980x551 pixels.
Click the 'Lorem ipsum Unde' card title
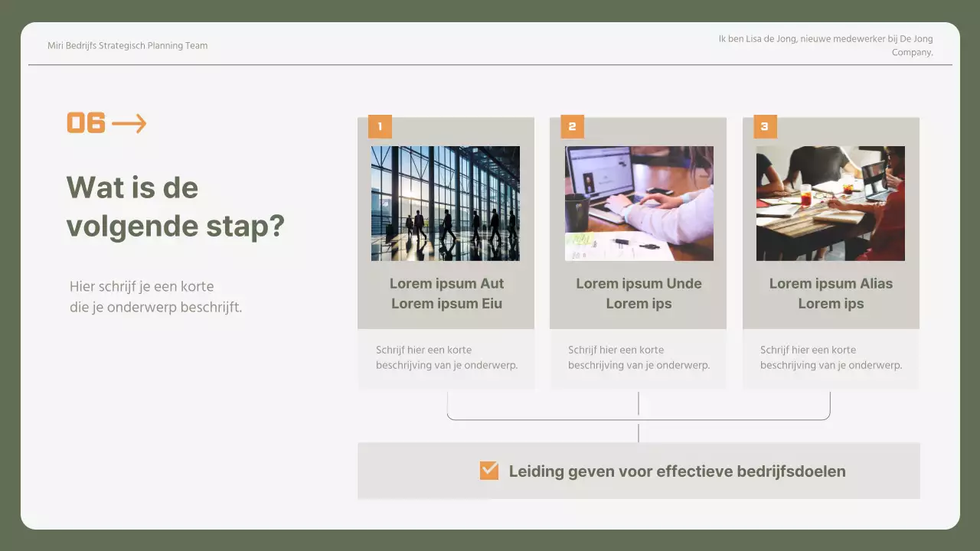coord(639,293)
